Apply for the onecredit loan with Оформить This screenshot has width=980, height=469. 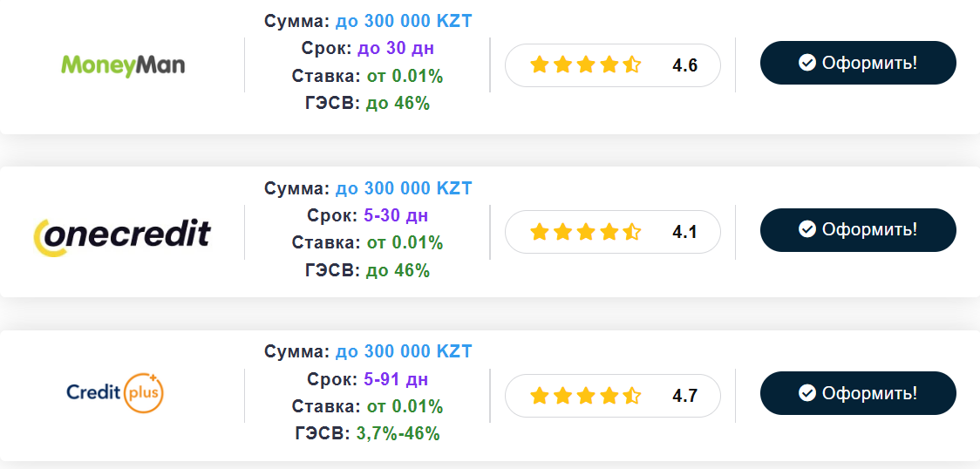click(x=858, y=230)
